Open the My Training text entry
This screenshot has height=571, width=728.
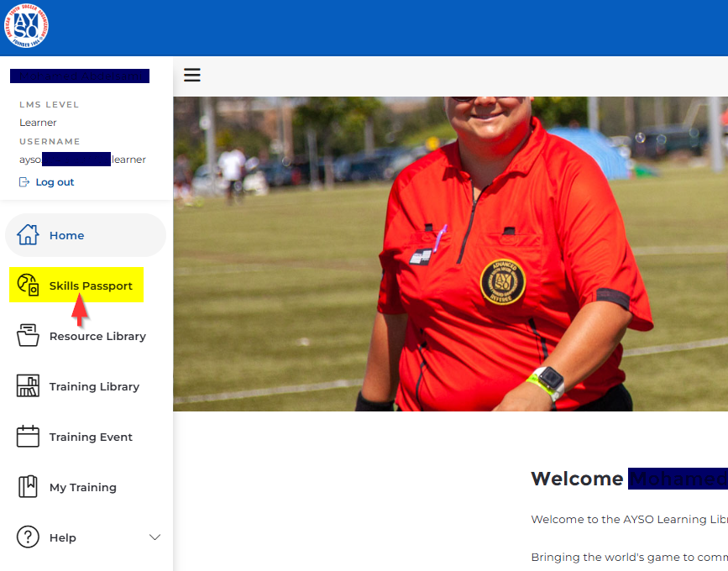coord(82,488)
